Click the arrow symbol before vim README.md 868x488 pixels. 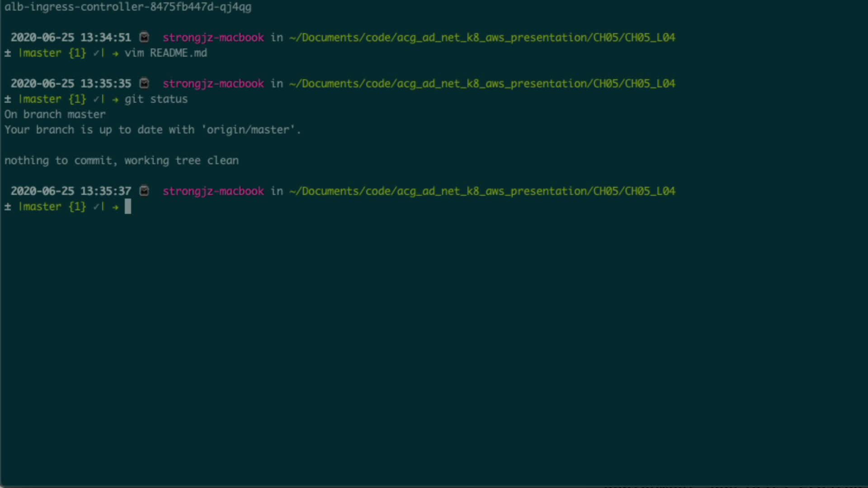click(x=115, y=53)
